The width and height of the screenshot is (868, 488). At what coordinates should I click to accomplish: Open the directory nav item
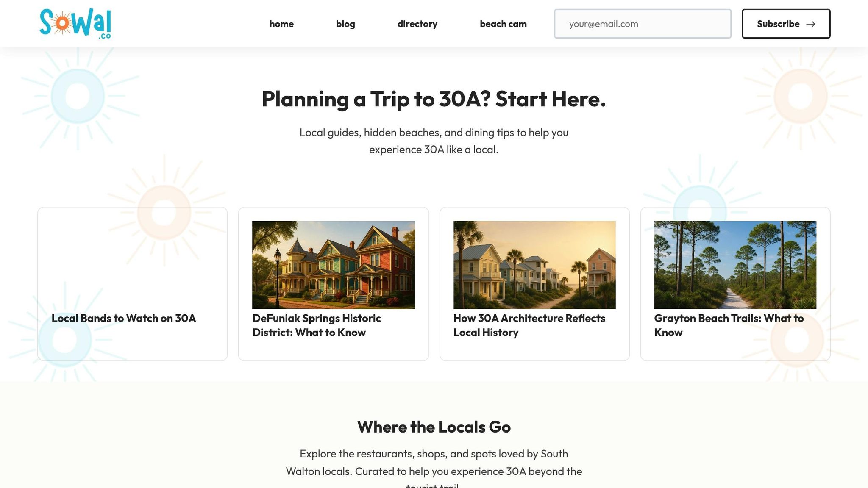coord(417,24)
